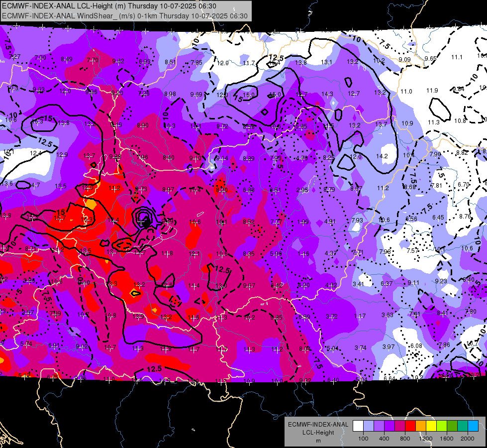This screenshot has height=448, width=487.
Task: Click the legend text LCL-Height
Action: [318, 433]
